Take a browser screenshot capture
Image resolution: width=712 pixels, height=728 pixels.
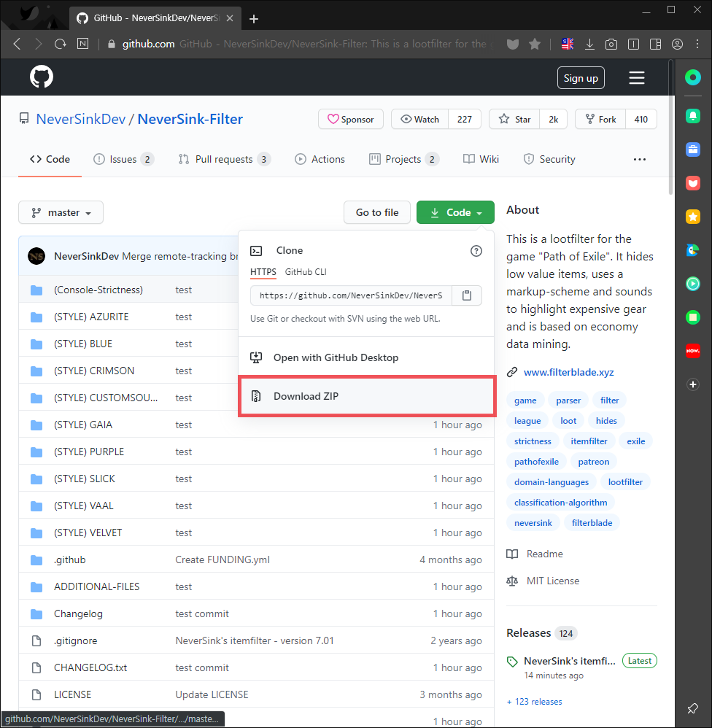(611, 44)
